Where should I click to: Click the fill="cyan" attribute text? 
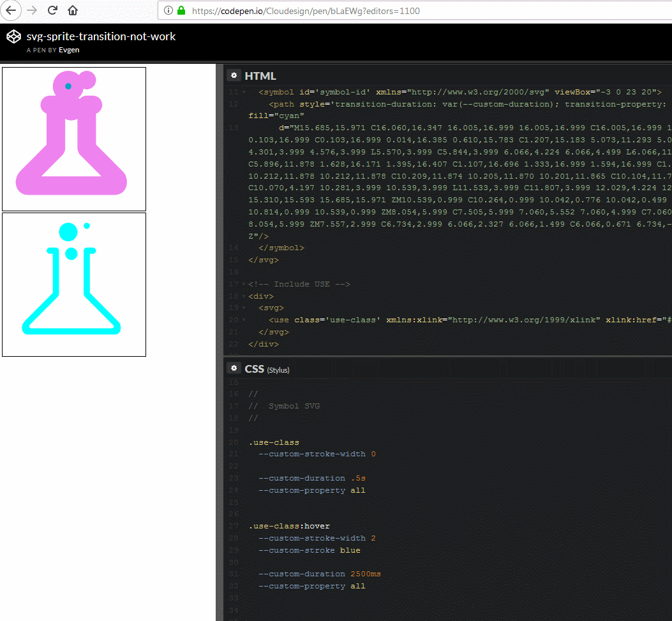[276, 116]
